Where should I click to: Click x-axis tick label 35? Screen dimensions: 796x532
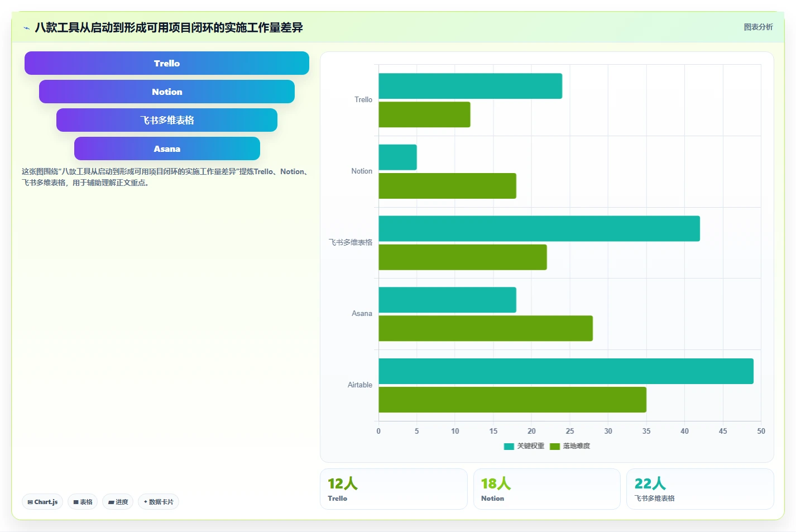pyautogui.click(x=646, y=431)
